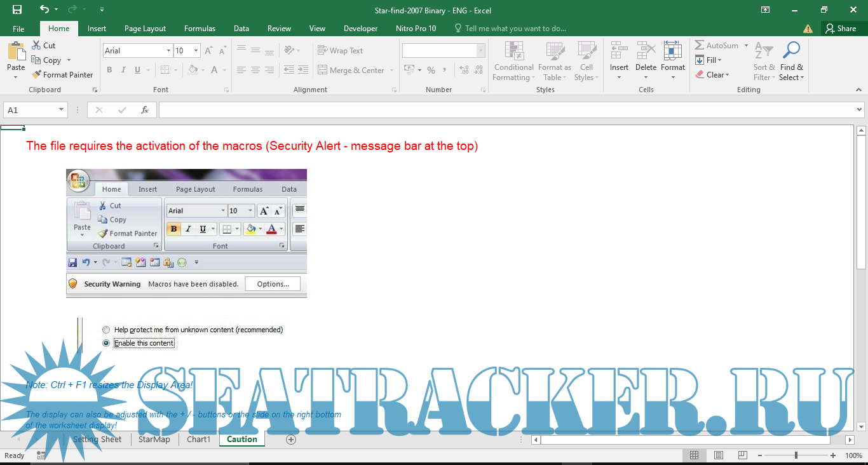This screenshot has height=465, width=868.
Task: Open the File menu button
Action: [x=18, y=29]
